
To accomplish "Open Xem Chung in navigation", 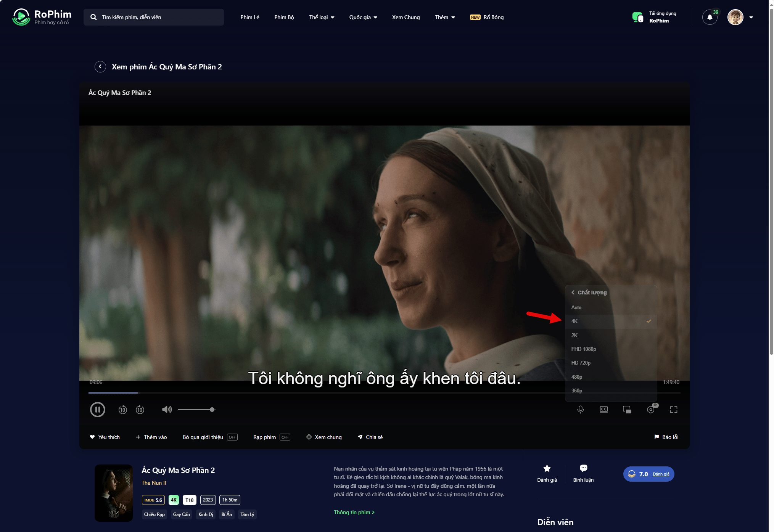I will click(406, 17).
